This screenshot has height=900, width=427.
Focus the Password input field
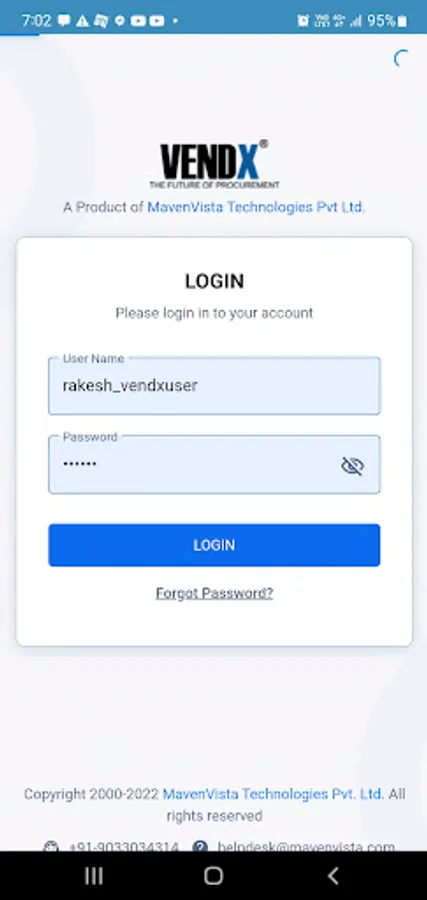(x=214, y=464)
